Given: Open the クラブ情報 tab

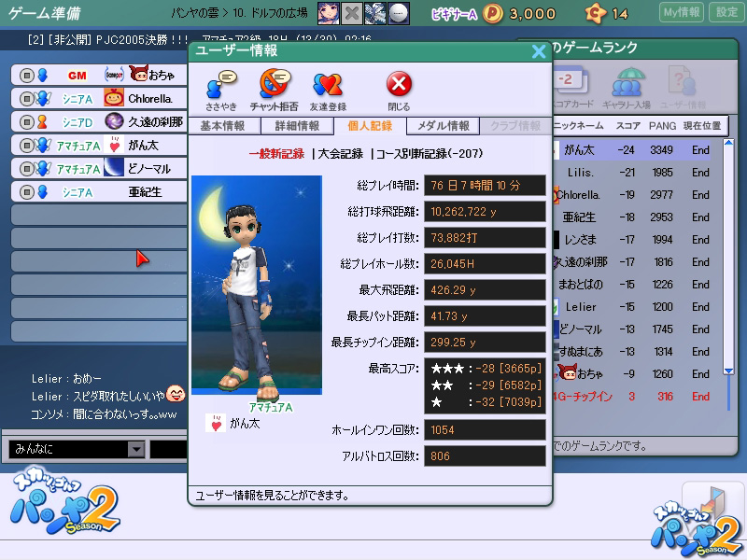Looking at the screenshot, I should (x=515, y=126).
